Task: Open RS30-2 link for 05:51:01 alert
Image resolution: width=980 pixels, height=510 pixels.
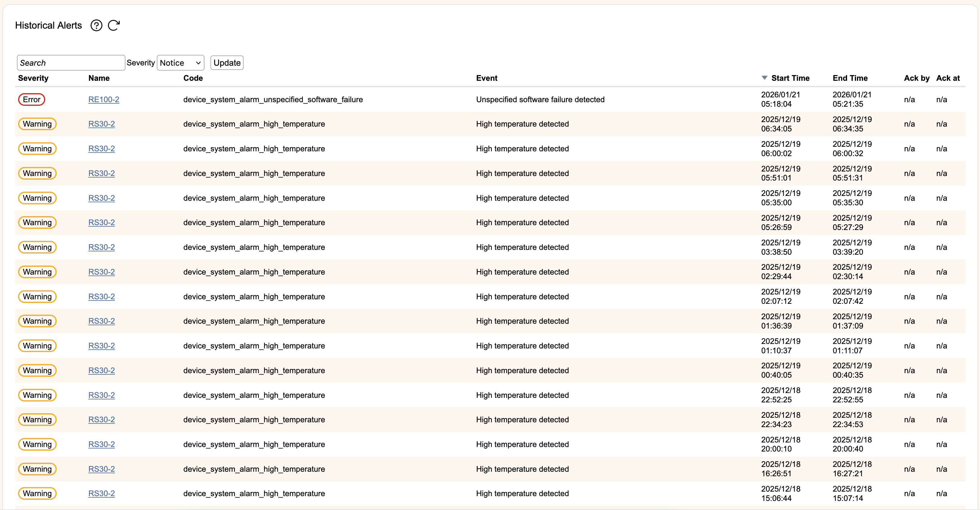Action: pyautogui.click(x=102, y=173)
